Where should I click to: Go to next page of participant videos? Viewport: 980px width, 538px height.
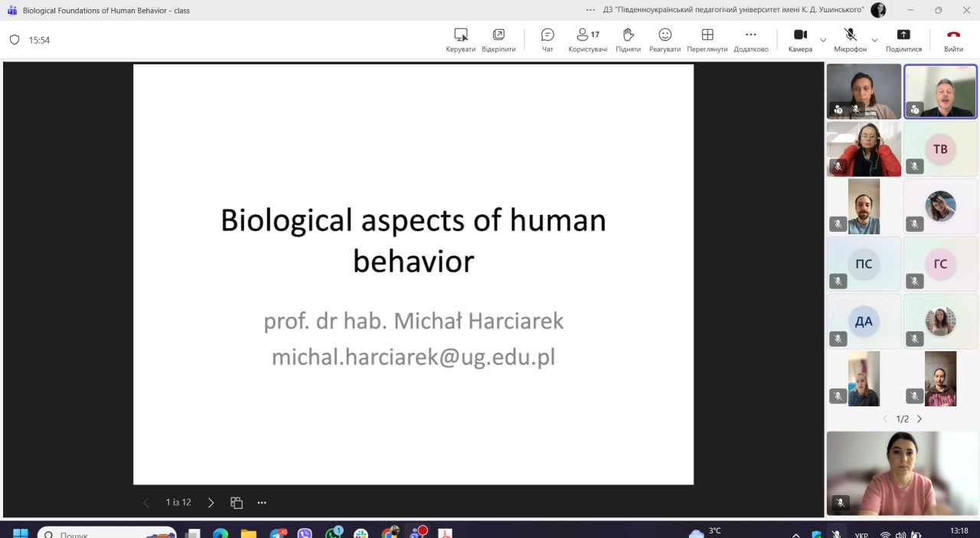920,419
